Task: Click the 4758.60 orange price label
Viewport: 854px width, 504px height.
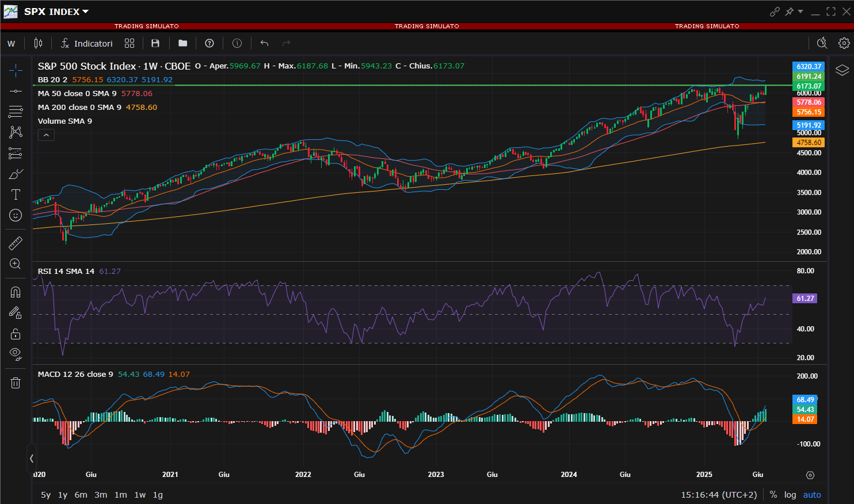Action: click(x=809, y=143)
